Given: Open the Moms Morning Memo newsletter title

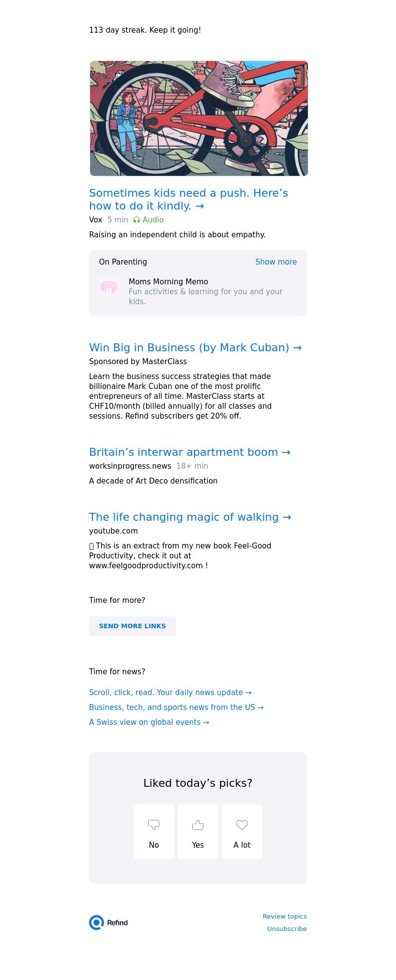Looking at the screenshot, I should click(168, 282).
